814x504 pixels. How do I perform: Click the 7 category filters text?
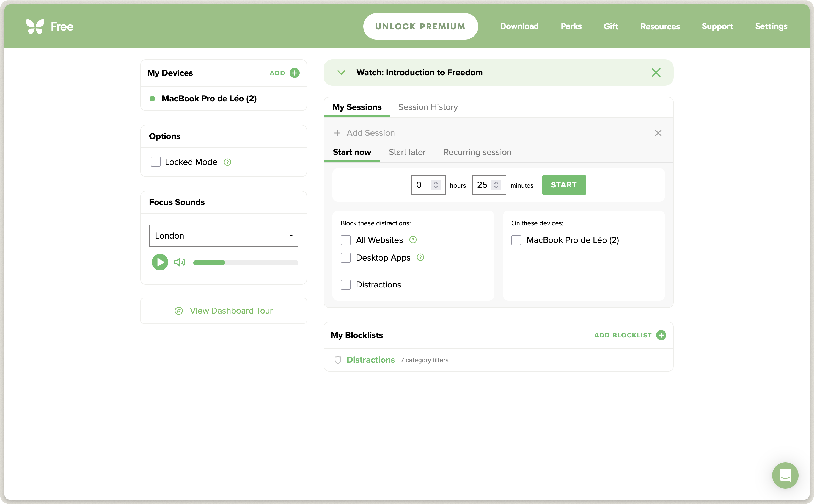(425, 360)
